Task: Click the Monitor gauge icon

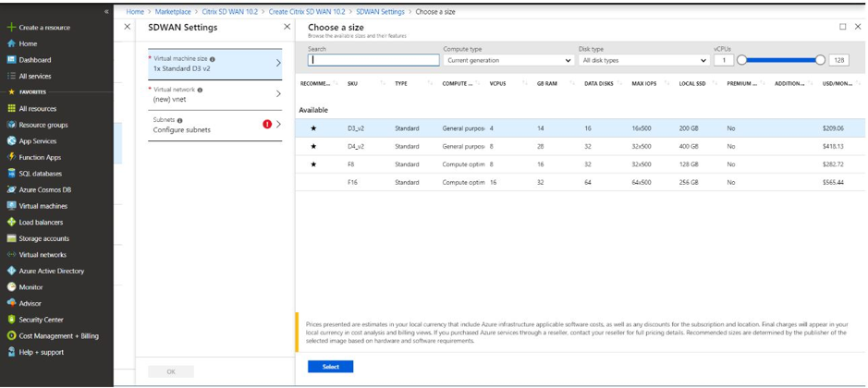Action: tap(11, 287)
